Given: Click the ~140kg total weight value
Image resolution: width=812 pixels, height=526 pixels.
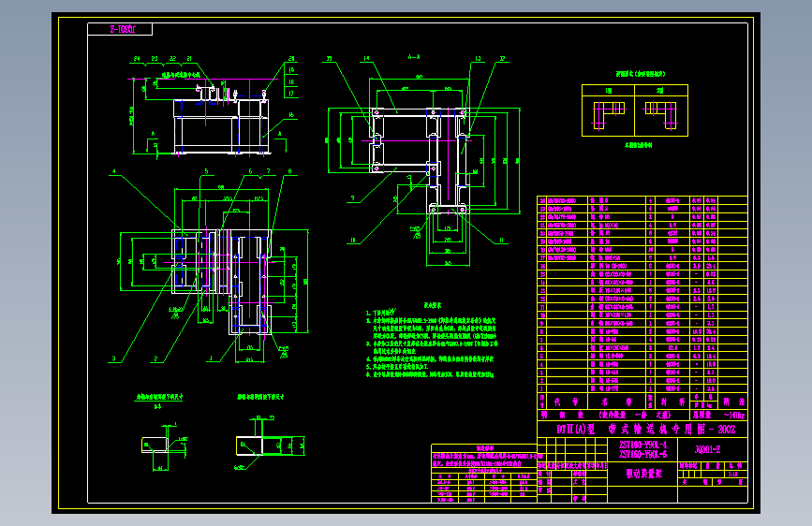Looking at the screenshot, I should coord(734,416).
